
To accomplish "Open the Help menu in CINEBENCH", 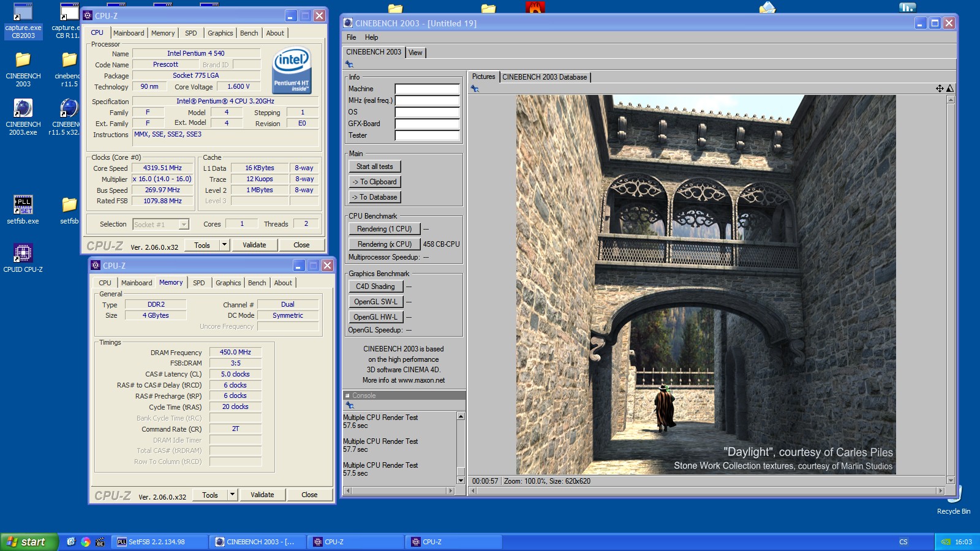I will [372, 37].
